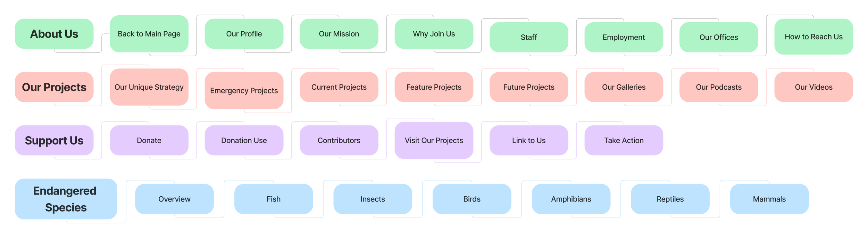Select the Our Videos box

[x=813, y=87]
